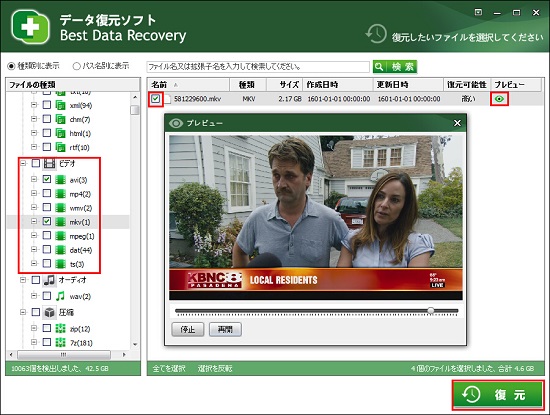Expand the zip(12) tree node

34,328
